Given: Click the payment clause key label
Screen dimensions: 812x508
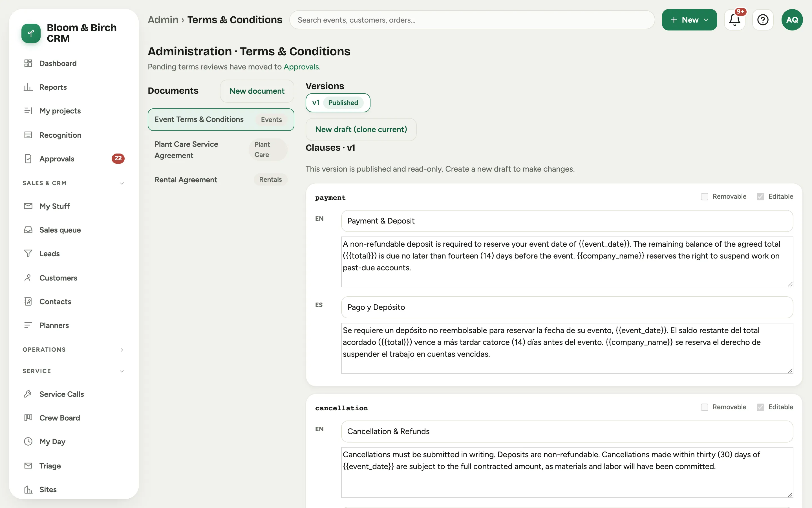Looking at the screenshot, I should coord(330,198).
